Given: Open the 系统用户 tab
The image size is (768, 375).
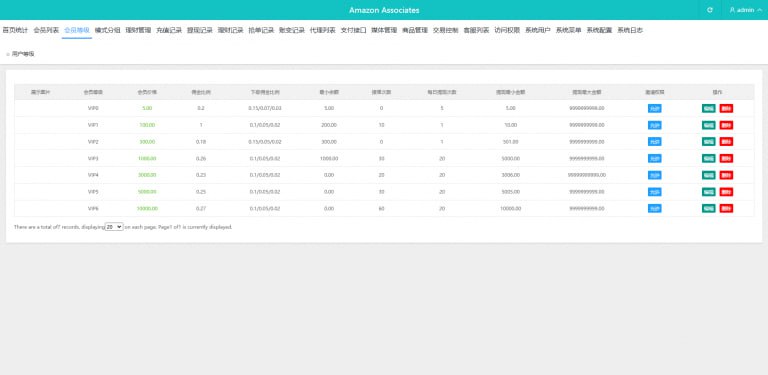Looking at the screenshot, I should [538, 30].
